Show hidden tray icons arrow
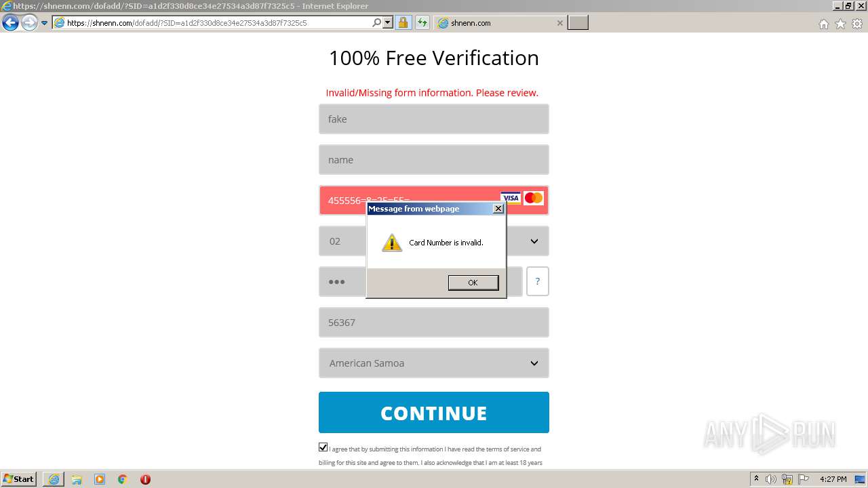 click(756, 479)
